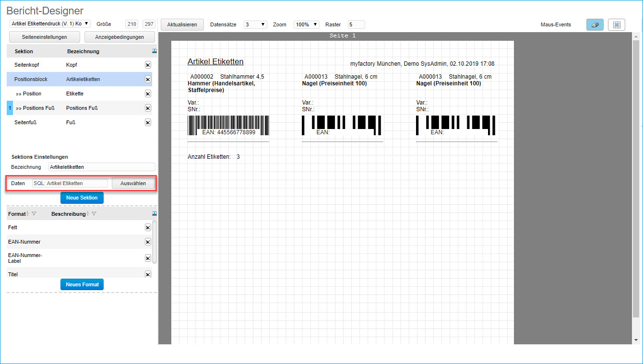Toggle the mouse events button
This screenshot has width=643, height=364.
pyautogui.click(x=595, y=25)
